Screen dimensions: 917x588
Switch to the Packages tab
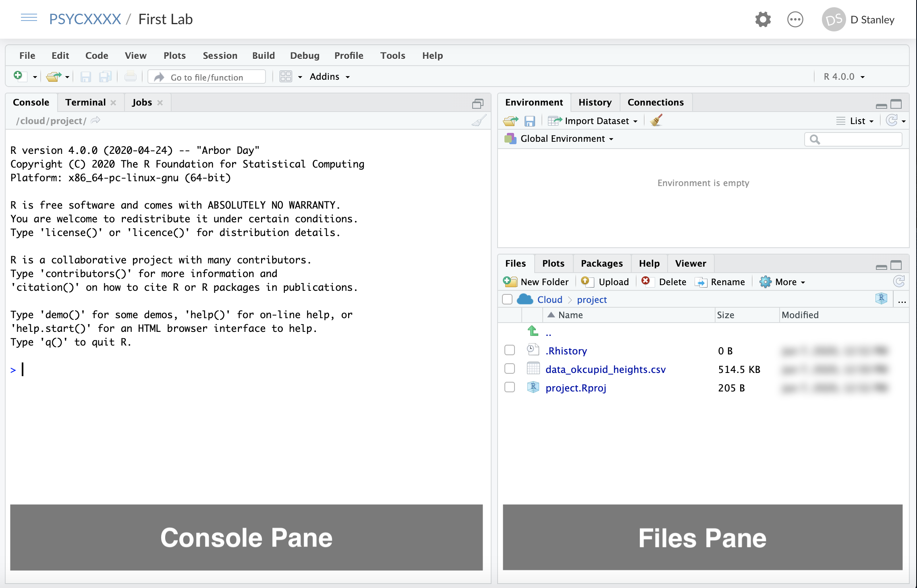pos(602,263)
